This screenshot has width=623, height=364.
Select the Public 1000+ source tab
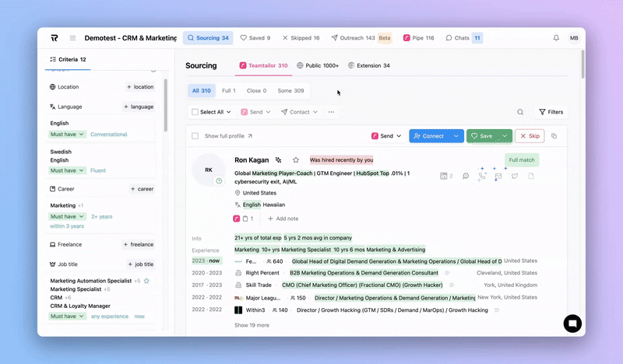(x=318, y=66)
